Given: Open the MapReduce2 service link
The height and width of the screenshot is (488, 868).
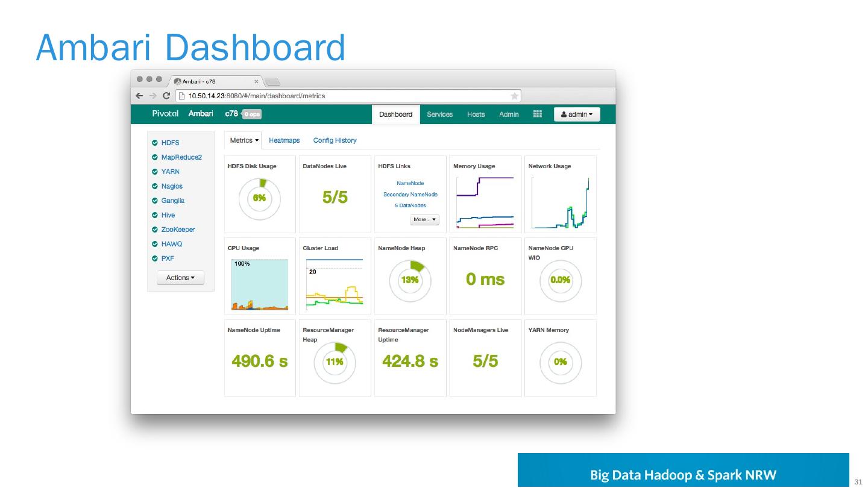Looking at the screenshot, I should point(181,157).
